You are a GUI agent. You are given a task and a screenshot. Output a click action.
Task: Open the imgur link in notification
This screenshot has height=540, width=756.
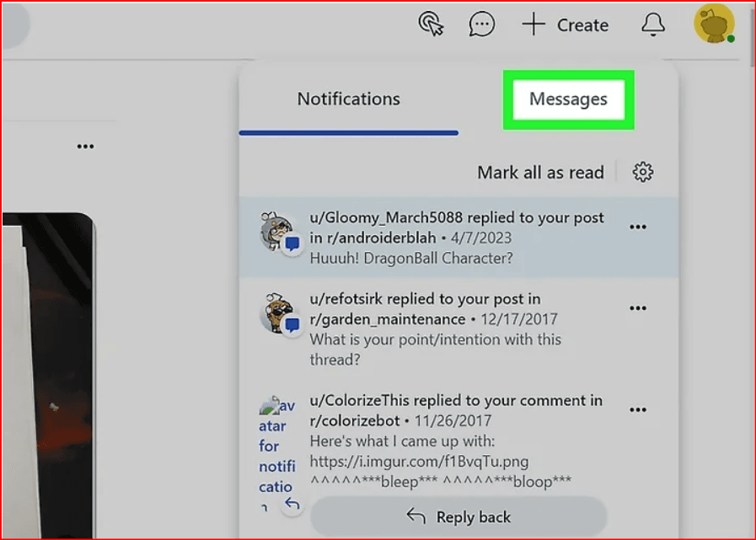[419, 461]
